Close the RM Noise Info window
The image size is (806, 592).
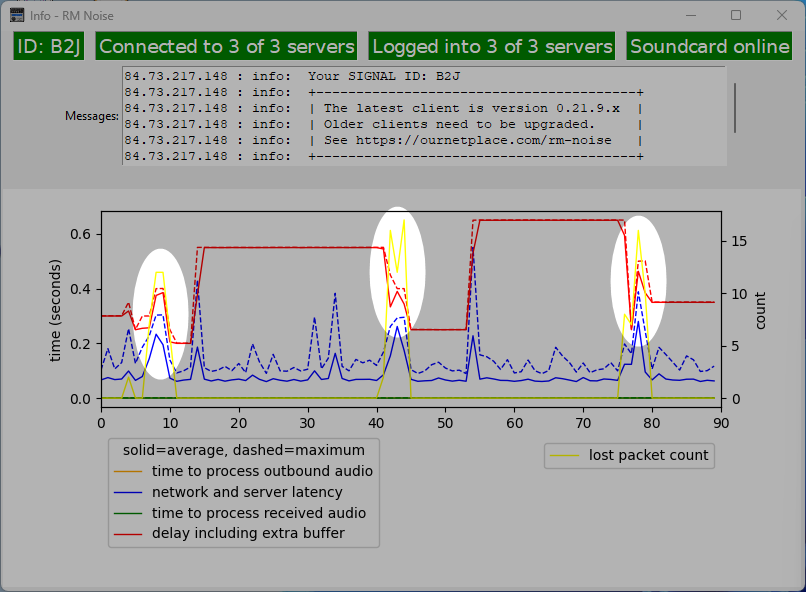[782, 15]
